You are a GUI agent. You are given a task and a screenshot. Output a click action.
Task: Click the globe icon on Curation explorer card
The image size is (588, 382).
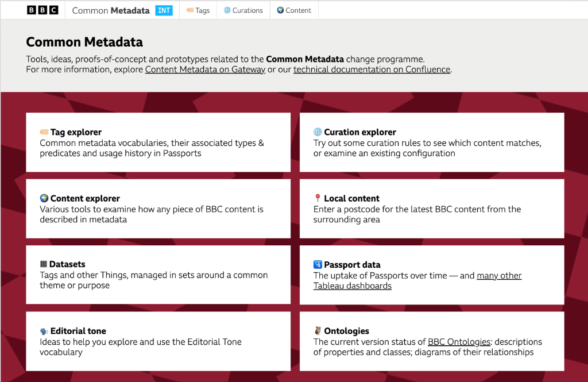click(318, 132)
